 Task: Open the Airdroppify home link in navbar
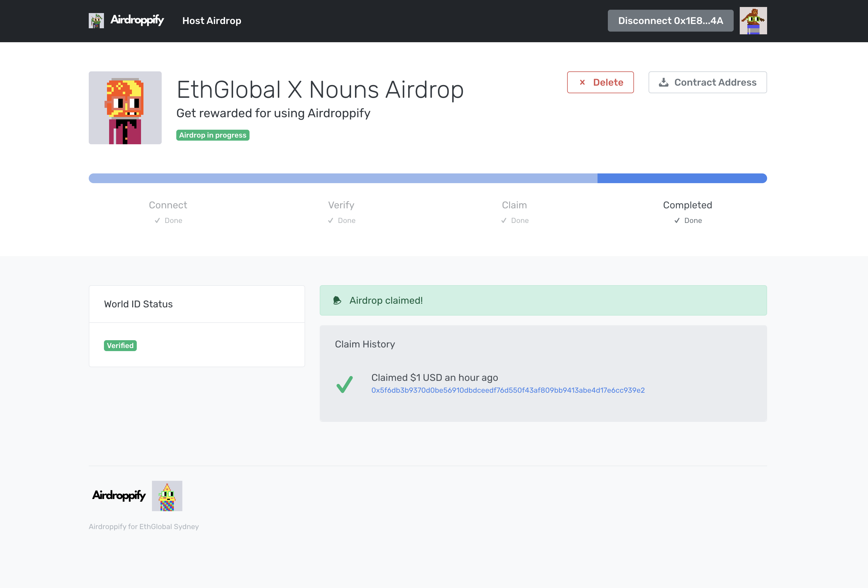137,20
